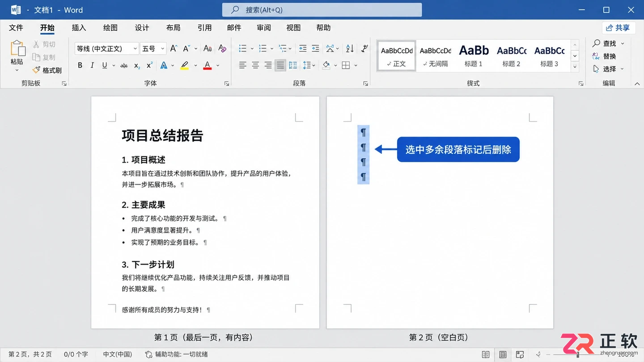644x362 pixels.
Task: Open the font dialog launcher in 字体 group
Action: click(227, 84)
